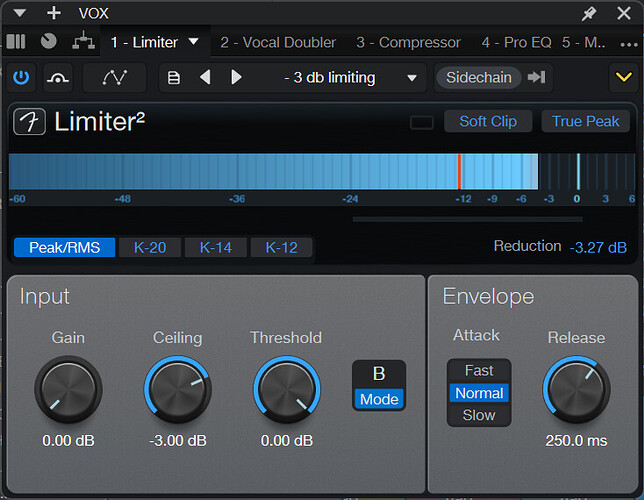The width and height of the screenshot is (644, 500).
Task: Load the previous preset
Action: 205,77
